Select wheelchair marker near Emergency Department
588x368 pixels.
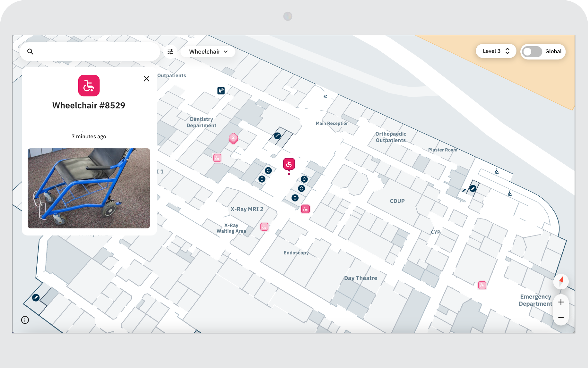coord(482,285)
